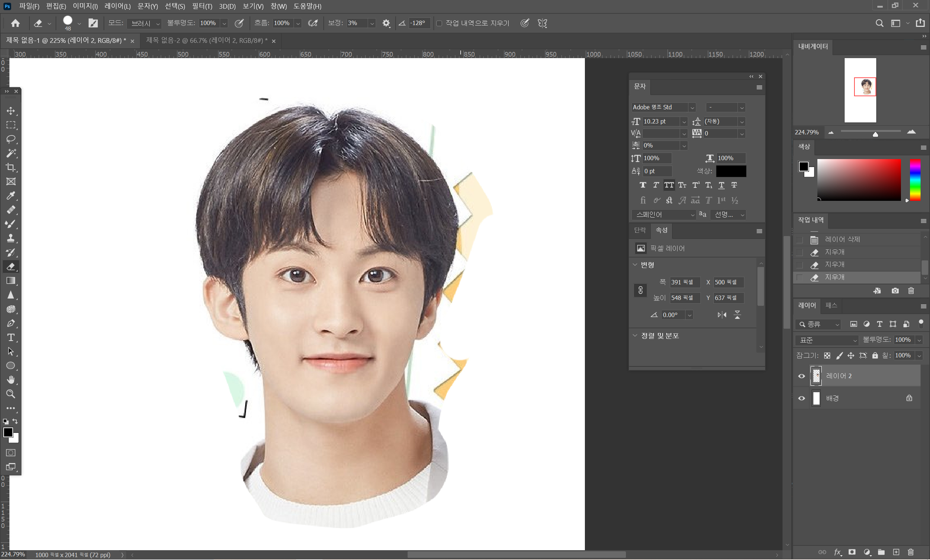Select the Magic Wand tool
The width and height of the screenshot is (930, 560).
(11, 153)
